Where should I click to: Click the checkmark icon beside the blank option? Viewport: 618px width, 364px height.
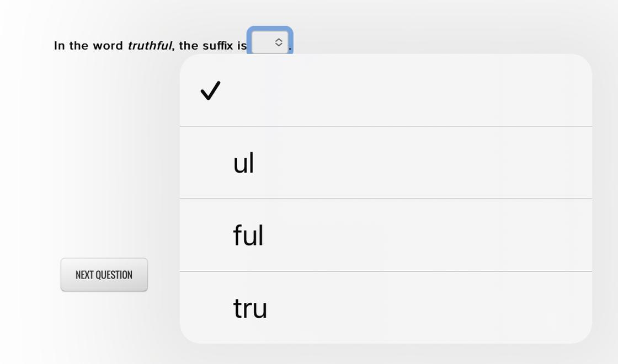pos(210,90)
